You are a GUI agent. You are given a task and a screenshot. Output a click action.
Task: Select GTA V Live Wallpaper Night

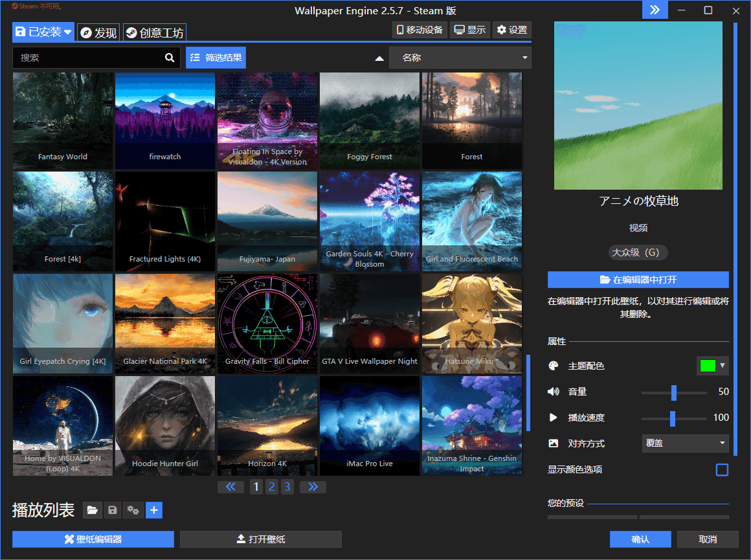[x=370, y=324]
